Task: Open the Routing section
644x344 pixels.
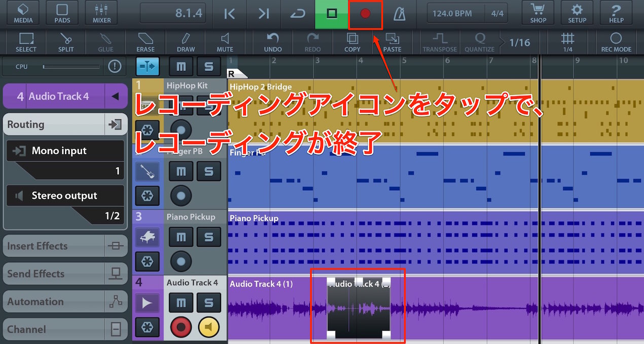Action: tap(65, 124)
